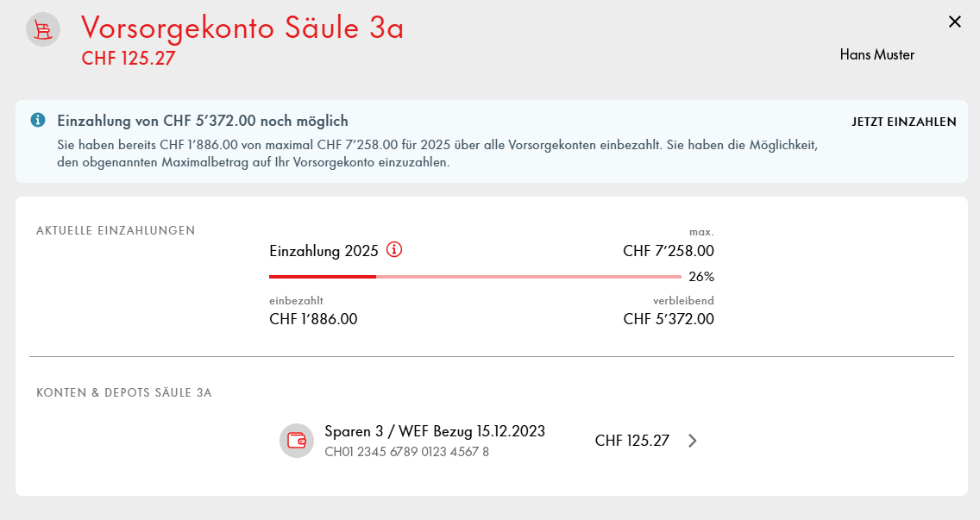Click the account holder name Hans Muster
Screen dimensions: 980x520
[x=876, y=55]
